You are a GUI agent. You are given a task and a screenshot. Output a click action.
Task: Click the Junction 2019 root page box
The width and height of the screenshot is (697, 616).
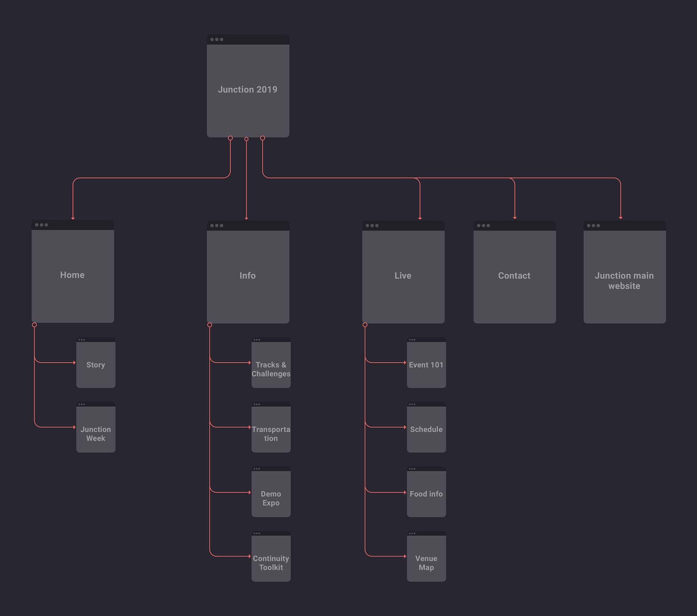248,90
